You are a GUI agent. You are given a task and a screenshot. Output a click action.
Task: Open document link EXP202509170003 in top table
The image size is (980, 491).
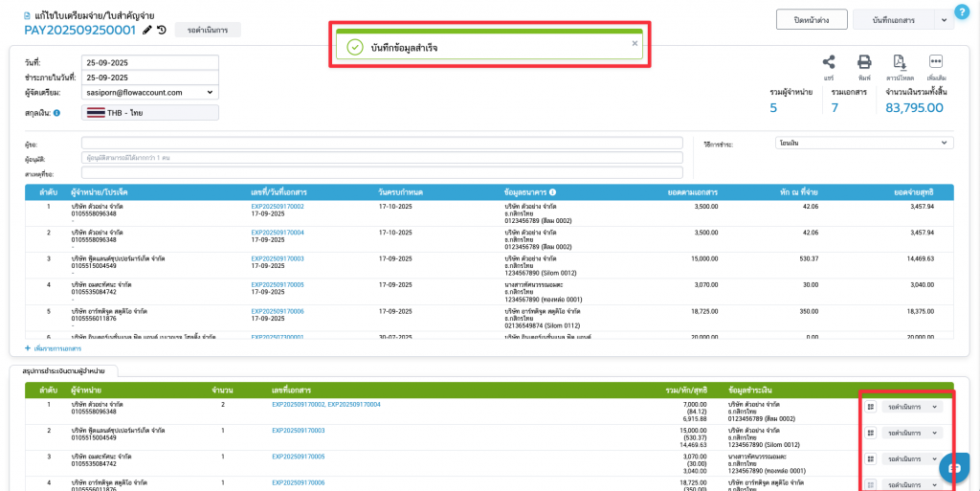point(278,258)
